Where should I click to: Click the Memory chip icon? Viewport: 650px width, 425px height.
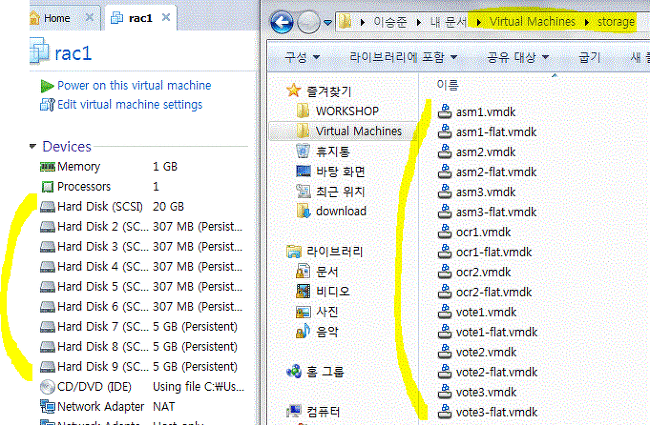pos(47,167)
